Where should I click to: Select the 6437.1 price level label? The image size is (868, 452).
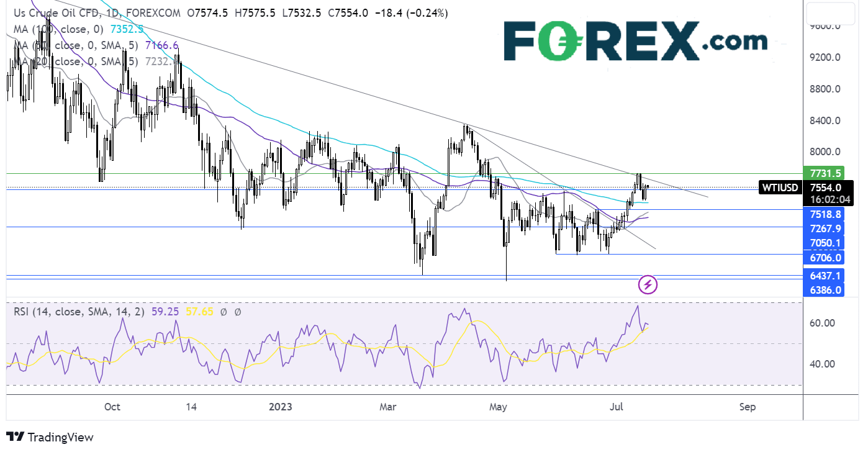click(x=825, y=275)
